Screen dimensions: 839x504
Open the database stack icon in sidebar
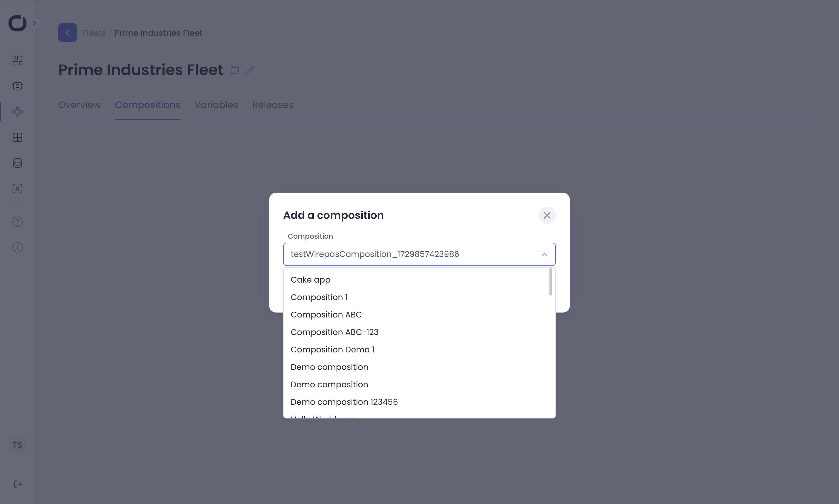[17, 163]
